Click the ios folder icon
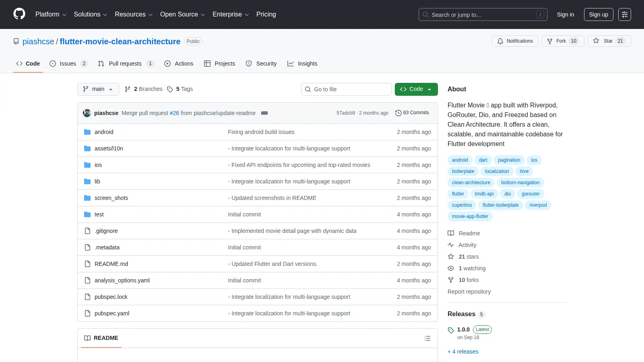The width and height of the screenshot is (644, 362). pyautogui.click(x=87, y=165)
